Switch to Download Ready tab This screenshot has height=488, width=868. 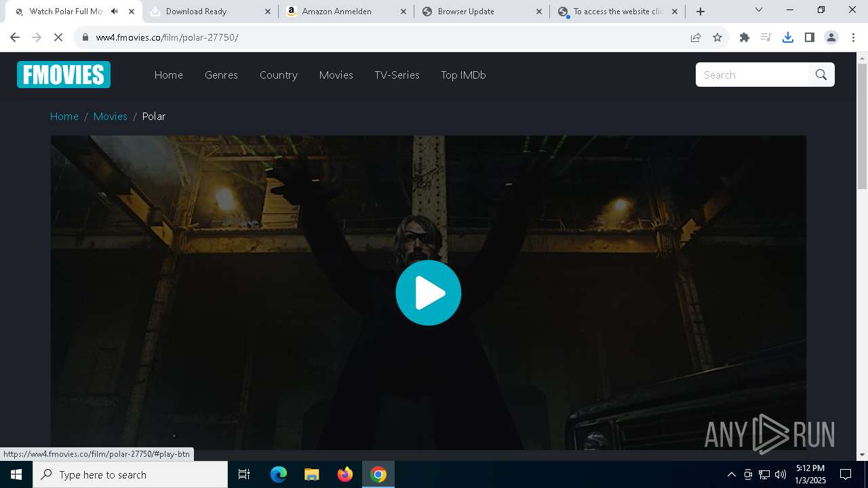[211, 12]
